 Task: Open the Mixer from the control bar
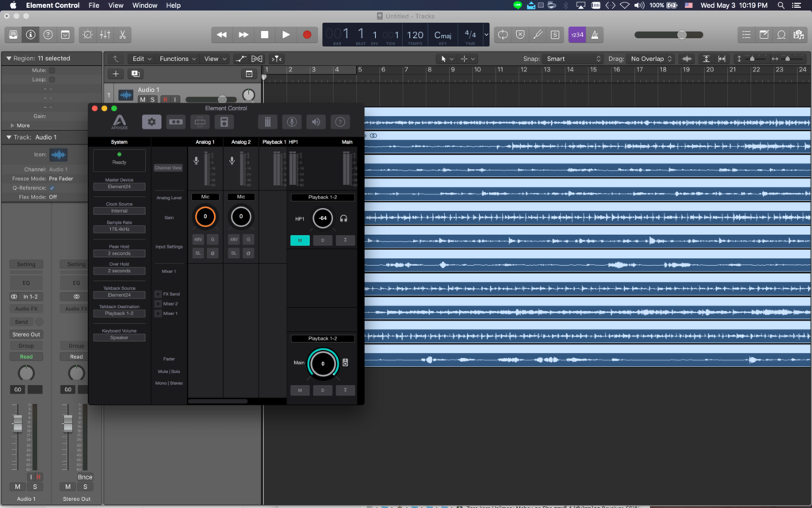pyautogui.click(x=105, y=35)
